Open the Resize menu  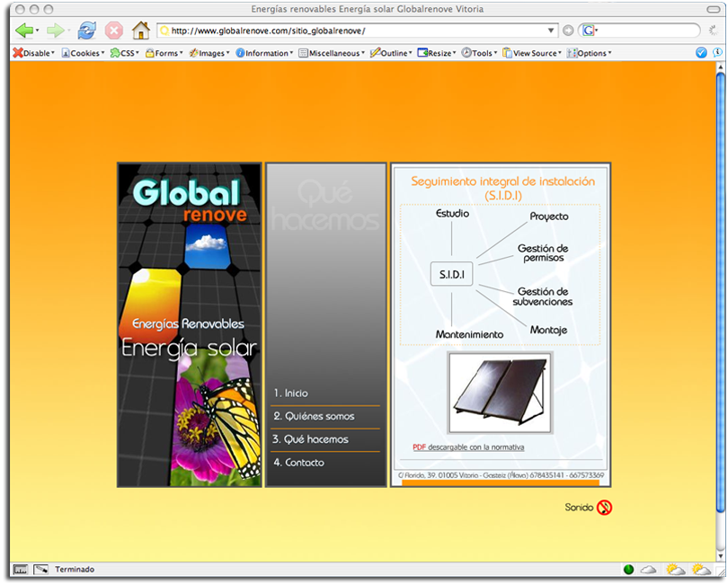point(437,53)
